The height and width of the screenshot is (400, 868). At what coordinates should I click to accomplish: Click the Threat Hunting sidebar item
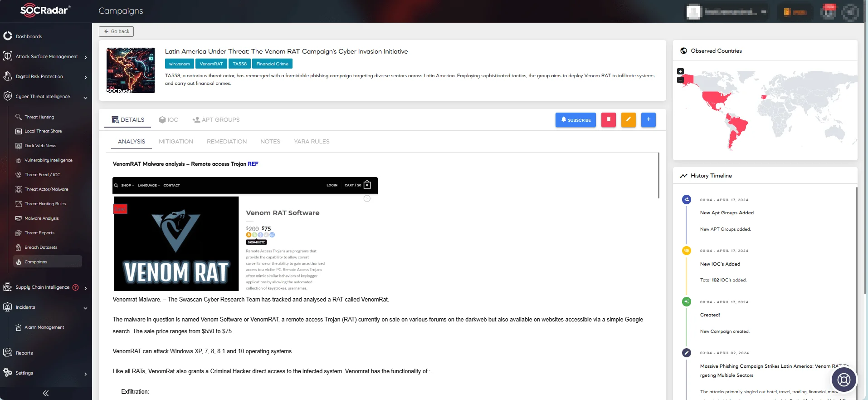pyautogui.click(x=39, y=117)
